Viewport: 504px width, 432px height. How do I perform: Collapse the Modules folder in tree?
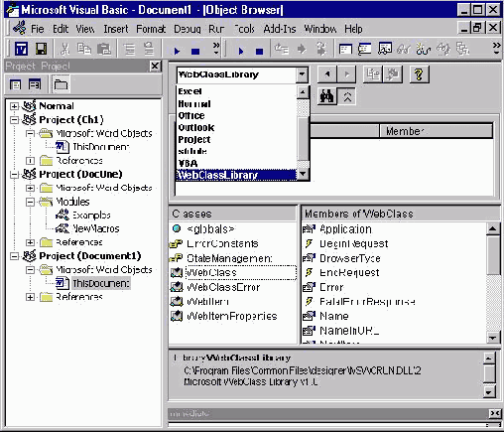tap(30, 202)
